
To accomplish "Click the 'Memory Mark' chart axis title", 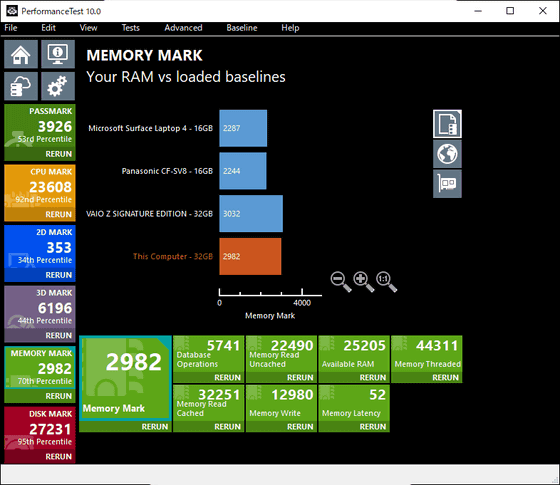I will 270,316.
